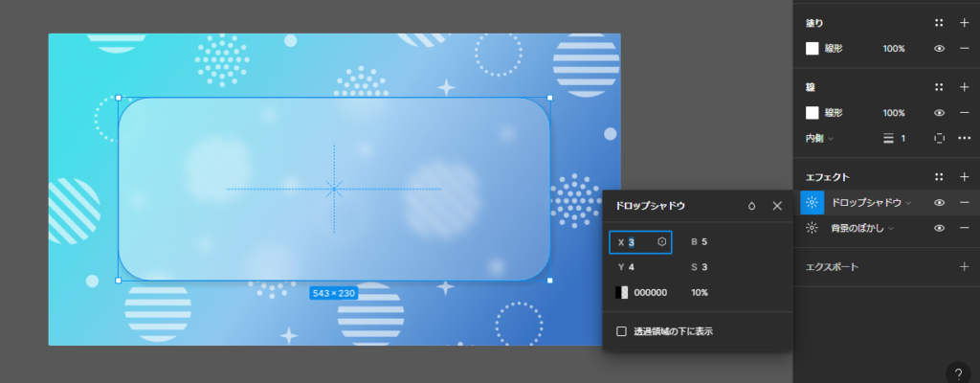
Task: Click the 543 × 230 size label
Action: (x=334, y=293)
